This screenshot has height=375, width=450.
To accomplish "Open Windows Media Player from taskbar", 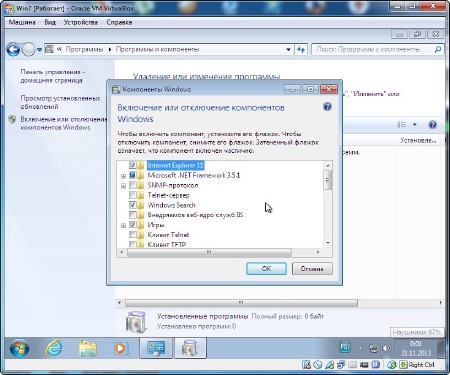I will click(120, 348).
